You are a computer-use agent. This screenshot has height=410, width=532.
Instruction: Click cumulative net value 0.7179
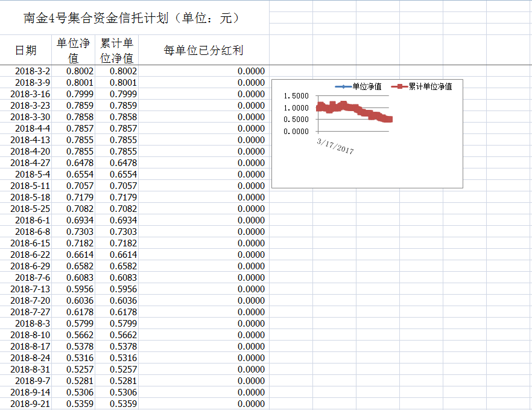[x=117, y=197]
